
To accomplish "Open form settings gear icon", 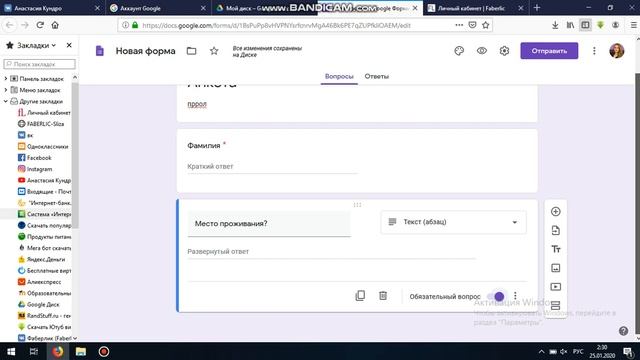I will click(x=504, y=51).
